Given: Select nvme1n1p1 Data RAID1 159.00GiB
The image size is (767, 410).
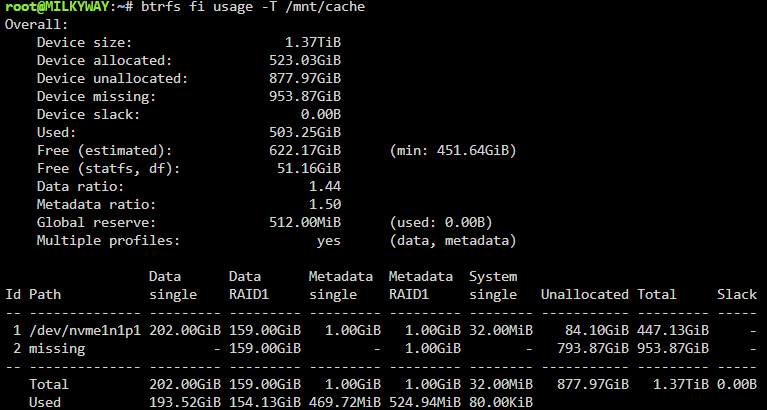Looking at the screenshot, I should [x=265, y=331].
